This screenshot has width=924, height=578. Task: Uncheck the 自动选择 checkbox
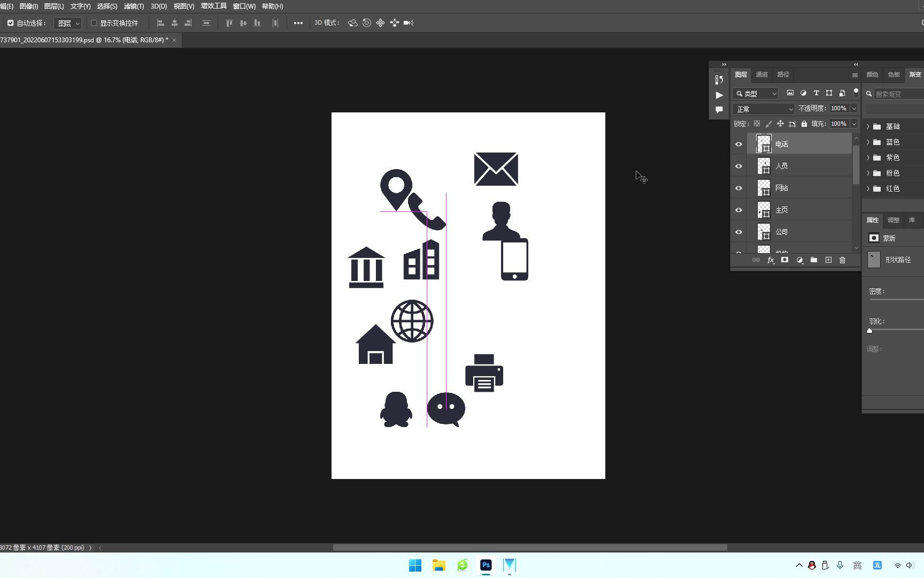pos(10,22)
